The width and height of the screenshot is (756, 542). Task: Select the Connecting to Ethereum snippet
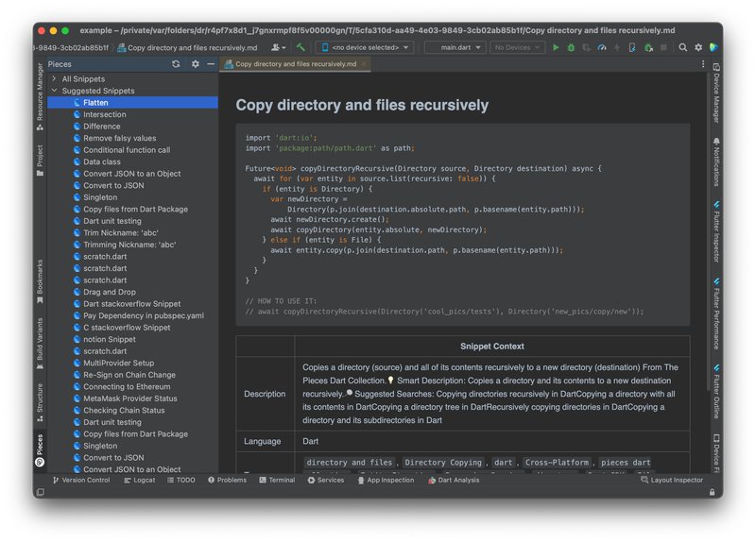click(132, 386)
